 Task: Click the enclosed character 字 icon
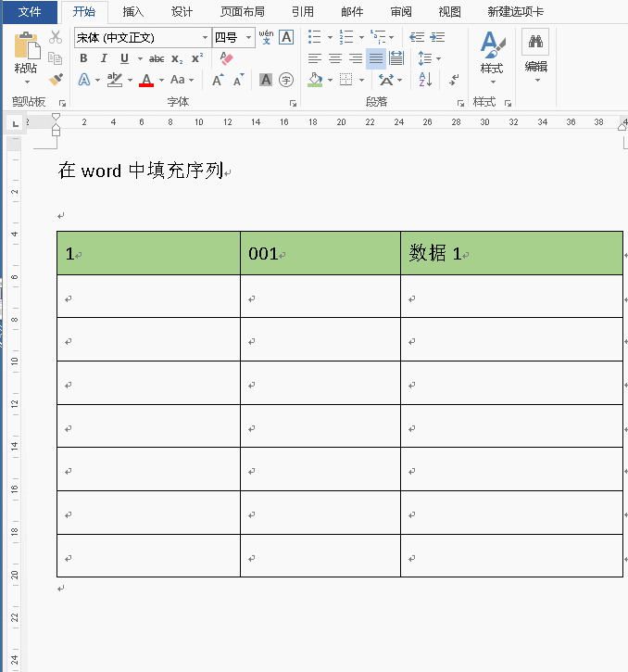tap(285, 80)
